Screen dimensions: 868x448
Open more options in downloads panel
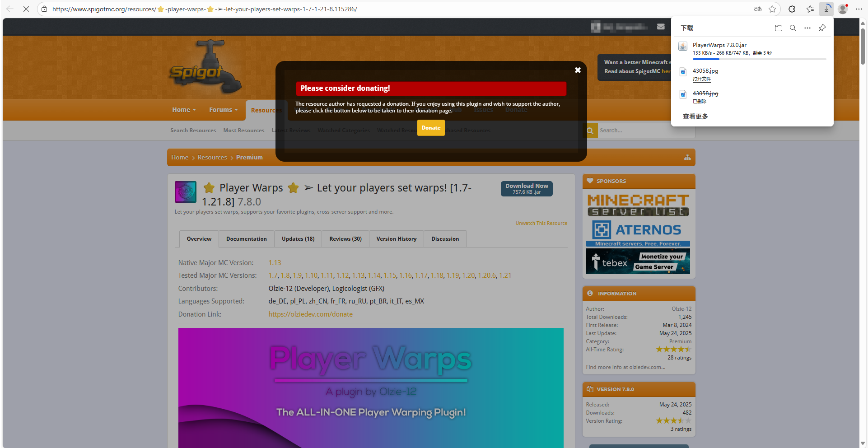click(807, 28)
